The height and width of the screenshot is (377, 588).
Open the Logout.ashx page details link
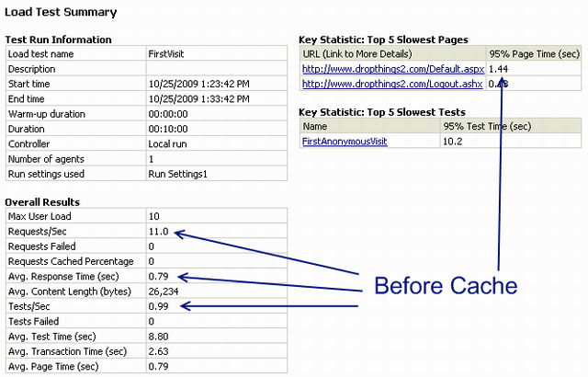click(x=392, y=84)
